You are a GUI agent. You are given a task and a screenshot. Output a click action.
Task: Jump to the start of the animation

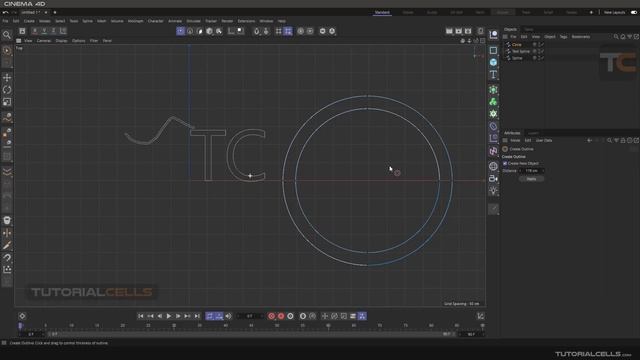[x=140, y=316]
